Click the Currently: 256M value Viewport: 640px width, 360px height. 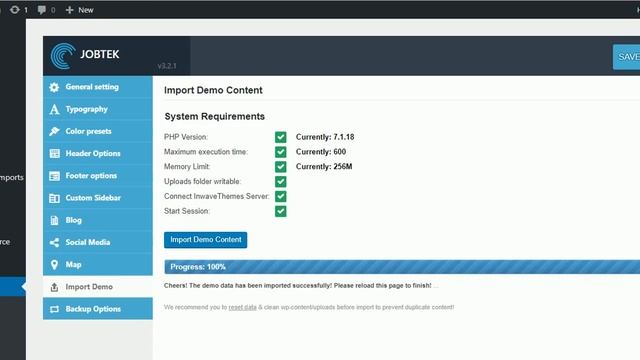pyautogui.click(x=324, y=167)
